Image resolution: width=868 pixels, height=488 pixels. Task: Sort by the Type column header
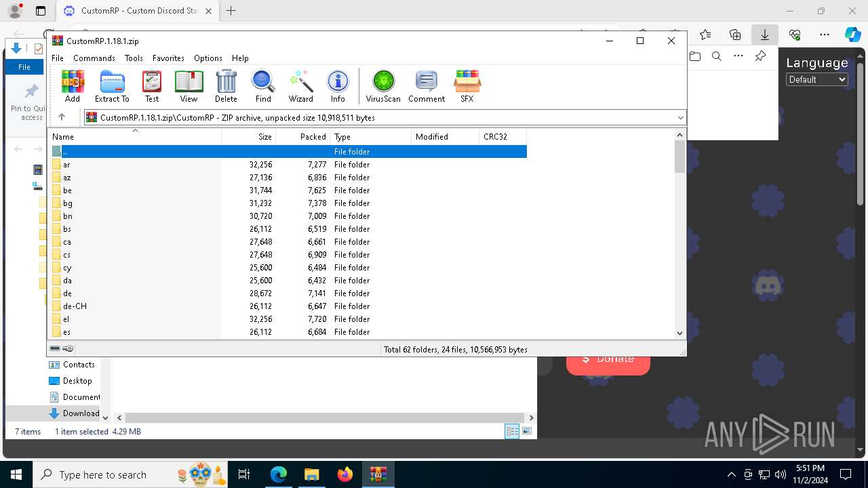pyautogui.click(x=370, y=137)
